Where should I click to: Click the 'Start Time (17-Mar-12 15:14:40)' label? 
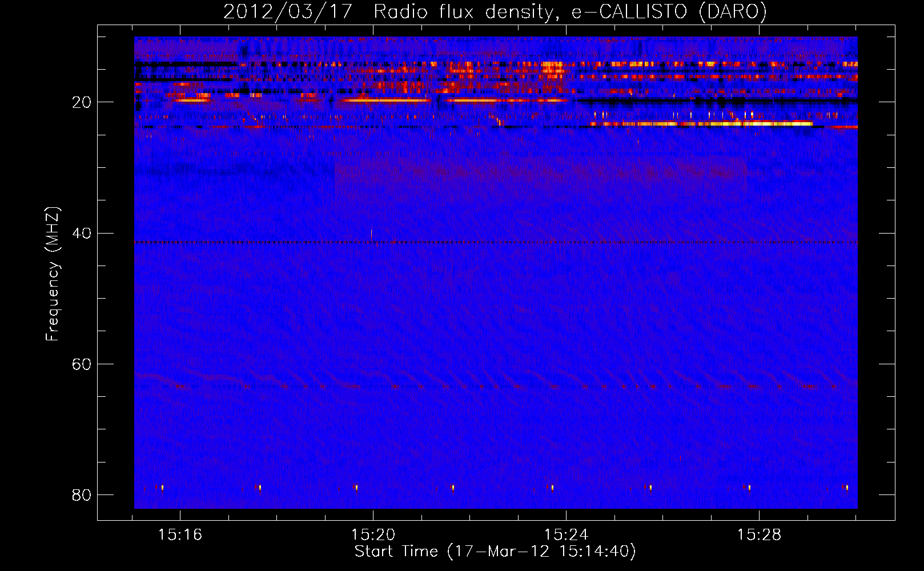tap(495, 552)
